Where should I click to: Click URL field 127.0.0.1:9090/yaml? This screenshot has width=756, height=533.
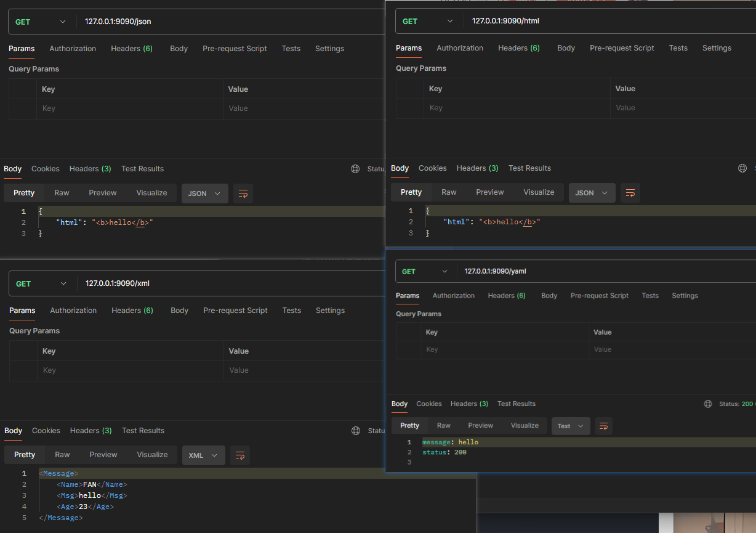[x=607, y=271]
